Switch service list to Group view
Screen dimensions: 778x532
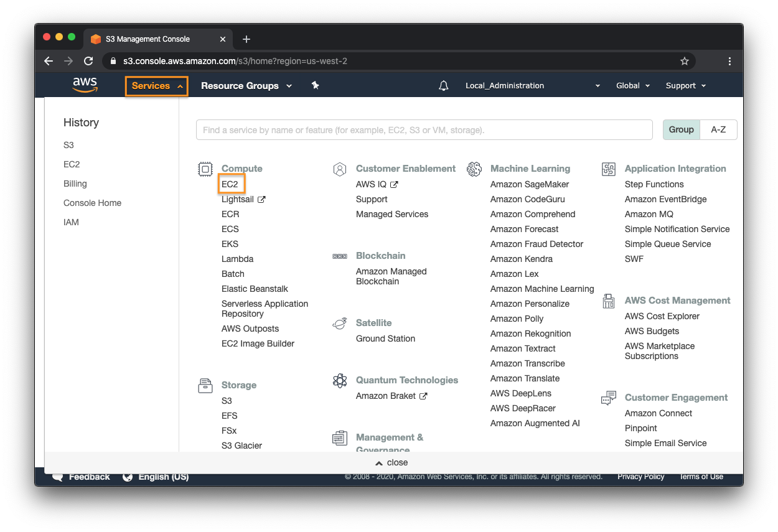pos(682,129)
